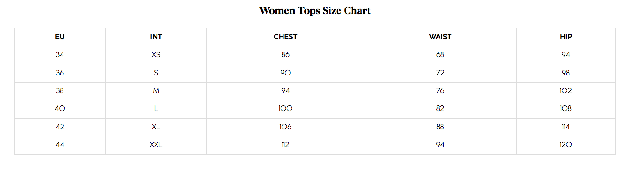Select the XL size cell
The width and height of the screenshot is (644, 173).
[x=156, y=127]
